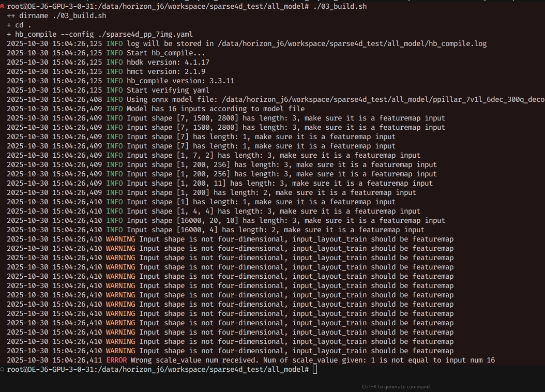This screenshot has width=545, height=392.
Task: Click the 'Ctrl+K to generate command' hint
Action: (x=396, y=386)
